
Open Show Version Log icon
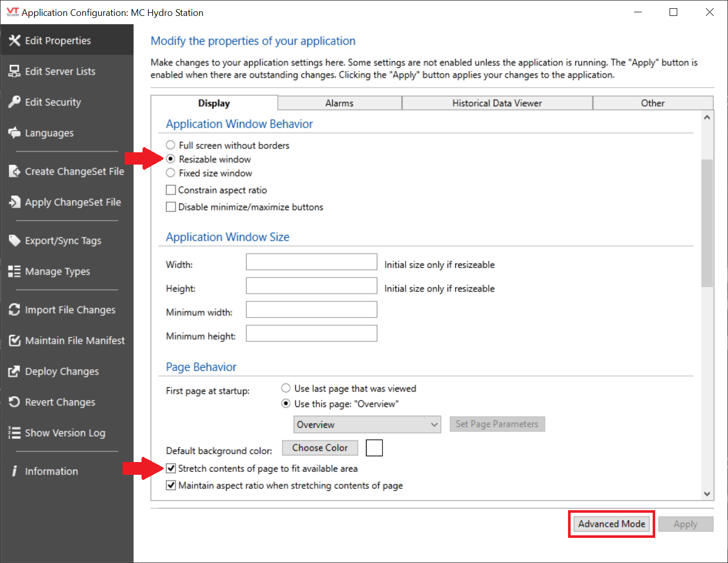click(14, 433)
